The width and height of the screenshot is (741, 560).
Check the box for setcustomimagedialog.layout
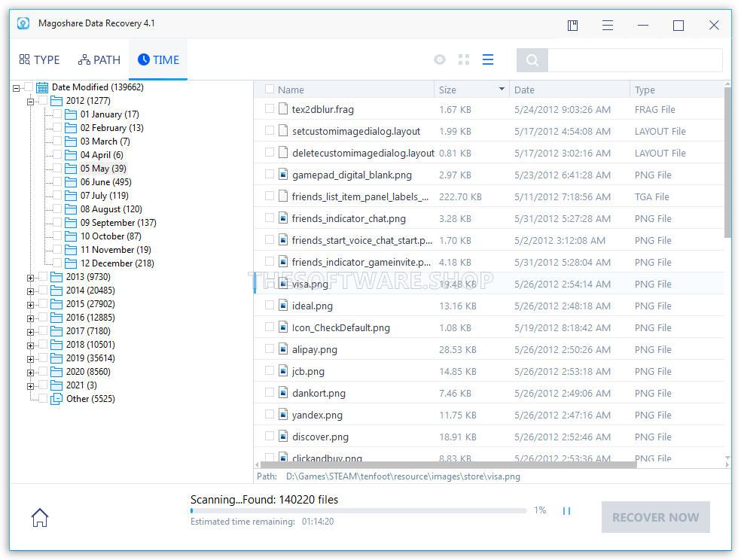(270, 130)
